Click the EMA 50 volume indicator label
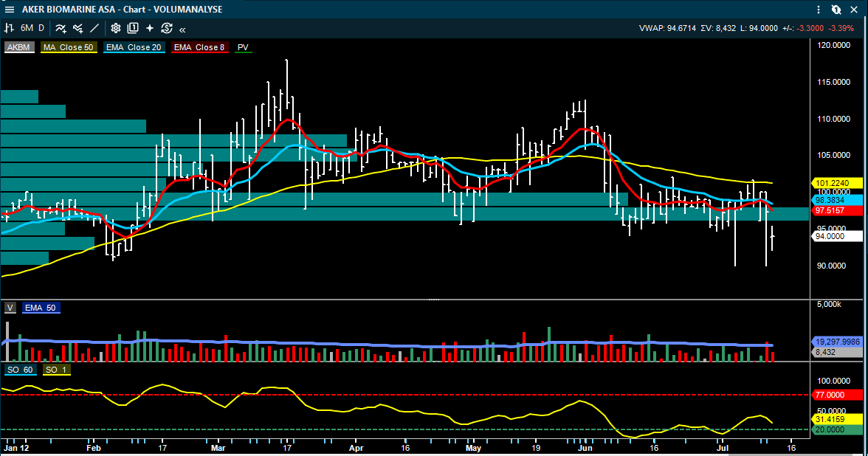The image size is (868, 456). pyautogui.click(x=41, y=308)
